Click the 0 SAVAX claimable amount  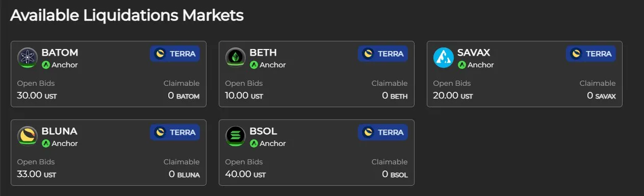[x=601, y=95]
